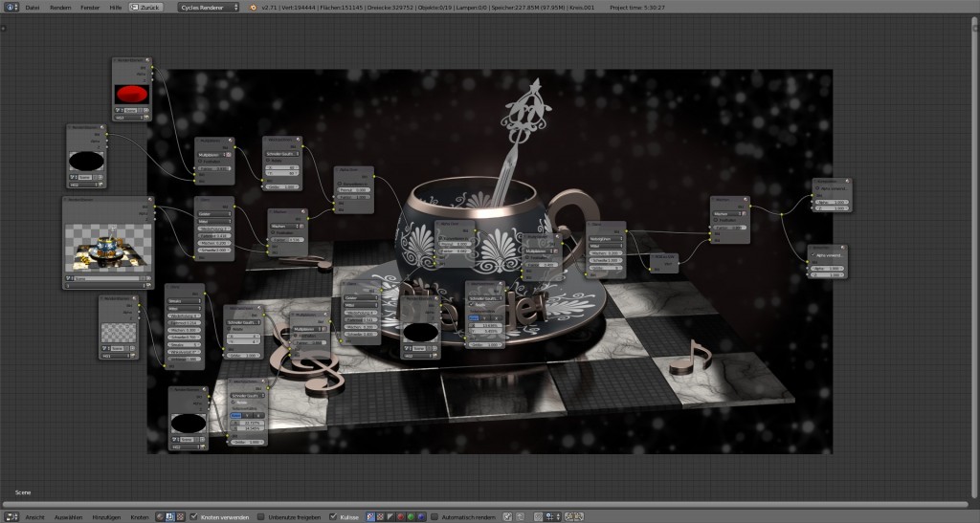
Task: Open the Knoten menu button
Action: [x=140, y=516]
